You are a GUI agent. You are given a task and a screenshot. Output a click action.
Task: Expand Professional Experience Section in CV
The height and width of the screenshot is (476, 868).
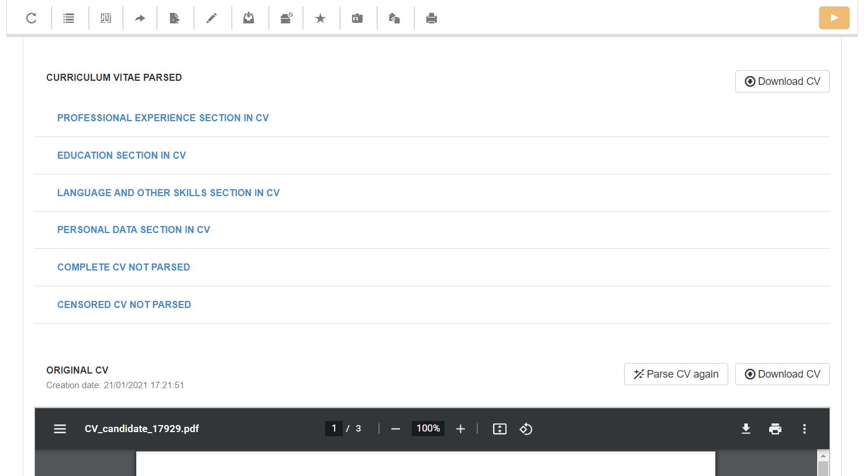pyautogui.click(x=163, y=118)
